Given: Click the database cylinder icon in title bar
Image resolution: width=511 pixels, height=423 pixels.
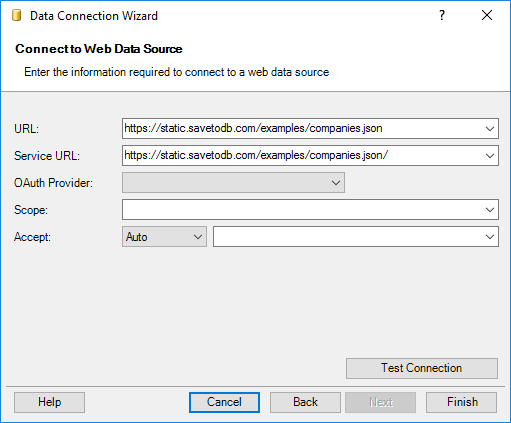Looking at the screenshot, I should point(17,15).
